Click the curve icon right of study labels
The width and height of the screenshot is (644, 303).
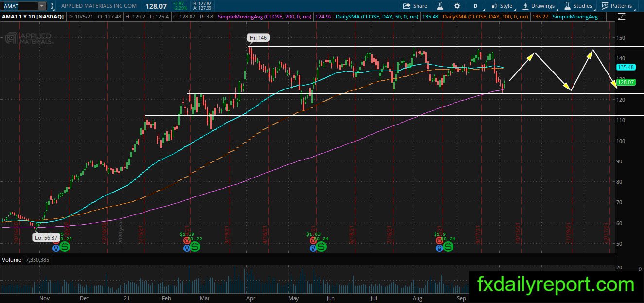(621, 17)
